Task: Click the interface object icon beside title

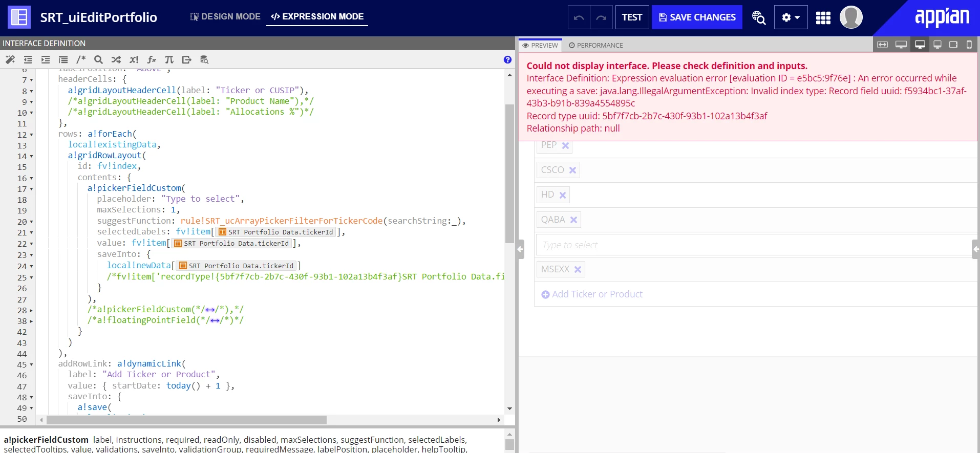Action: click(19, 17)
